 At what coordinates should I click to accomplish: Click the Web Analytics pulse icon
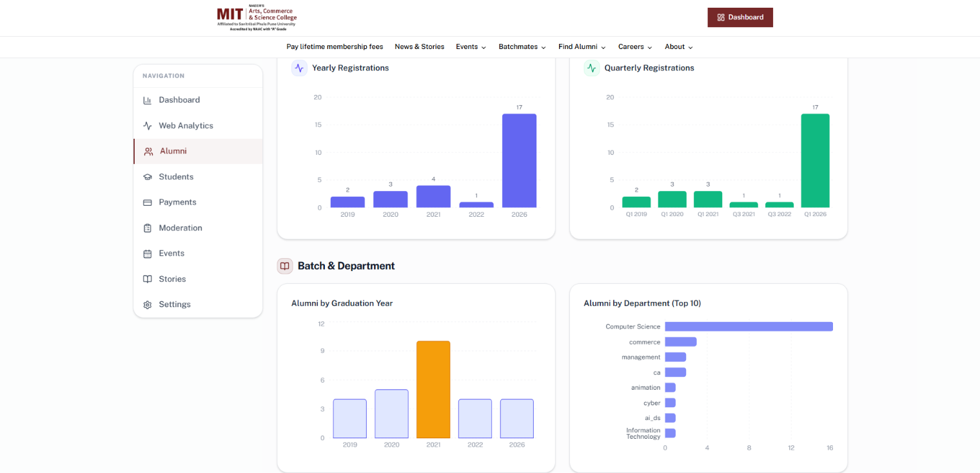point(147,126)
